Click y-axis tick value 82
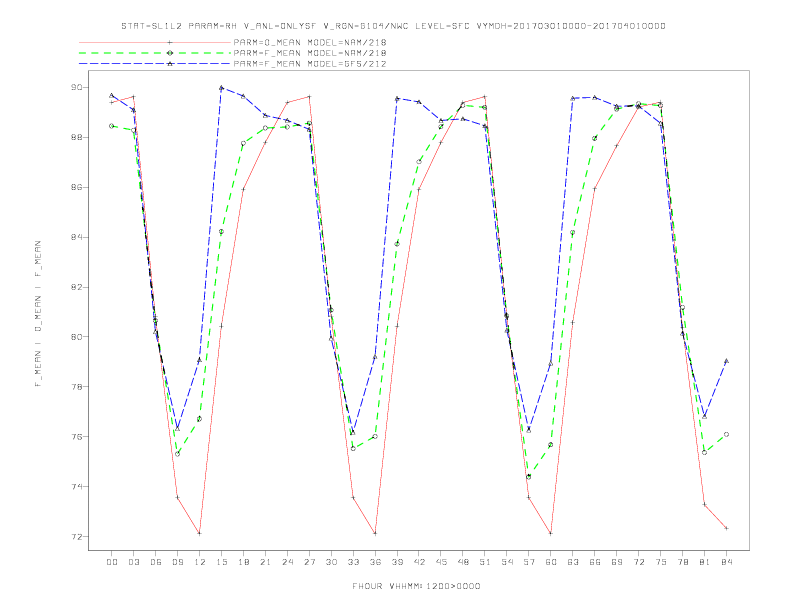This screenshot has width=792, height=612. tap(76, 287)
